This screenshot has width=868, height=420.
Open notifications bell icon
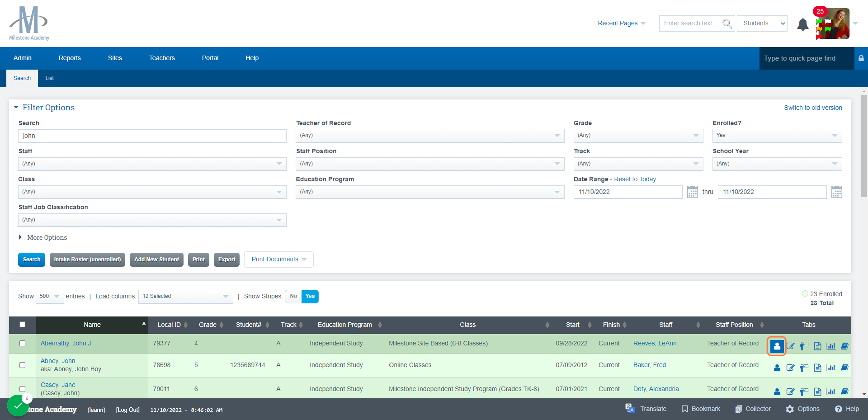pos(802,24)
